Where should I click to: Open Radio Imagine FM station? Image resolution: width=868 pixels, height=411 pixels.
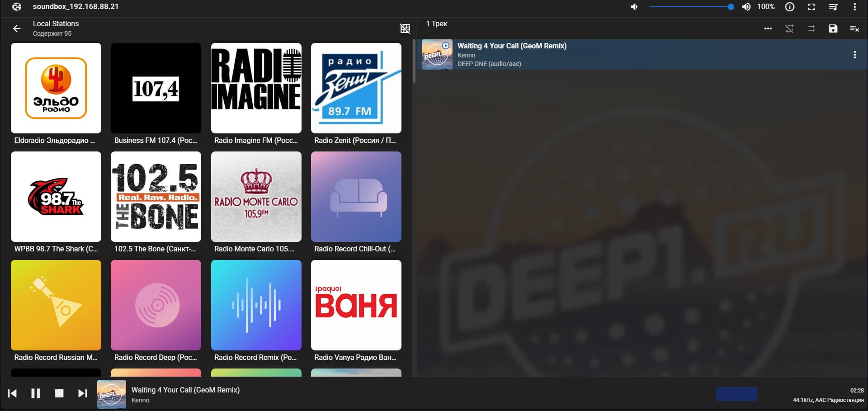256,88
